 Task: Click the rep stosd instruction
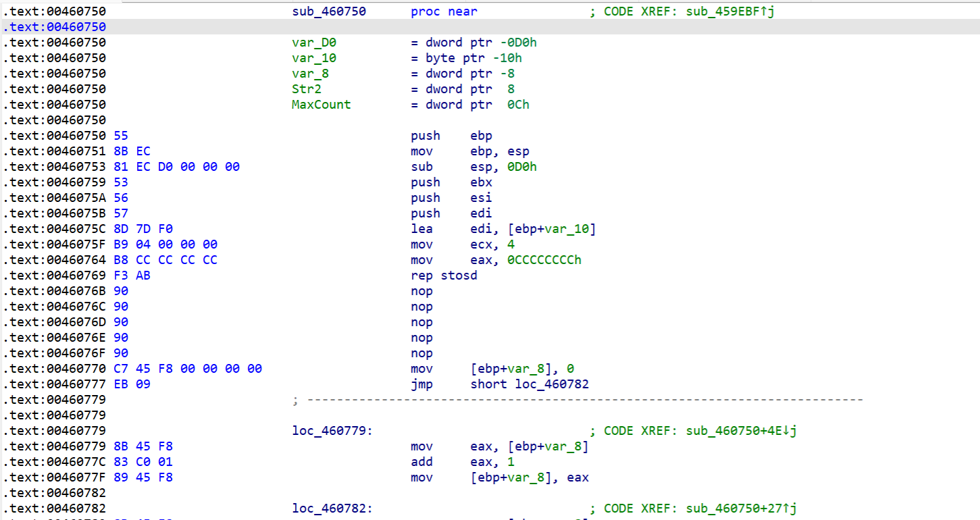tap(444, 276)
